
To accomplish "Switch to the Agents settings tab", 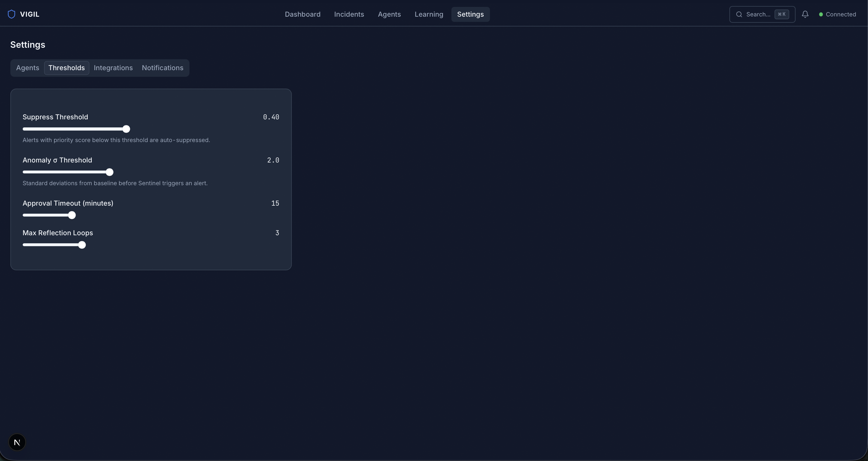I will [x=28, y=68].
